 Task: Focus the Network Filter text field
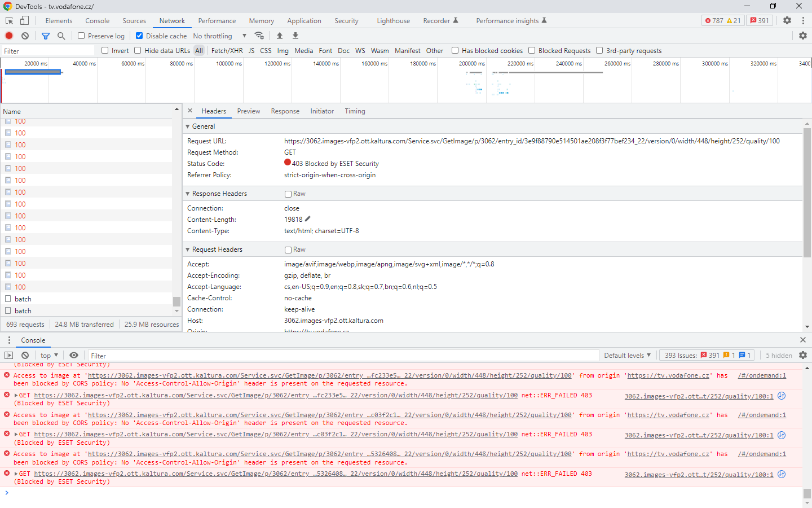click(48, 51)
